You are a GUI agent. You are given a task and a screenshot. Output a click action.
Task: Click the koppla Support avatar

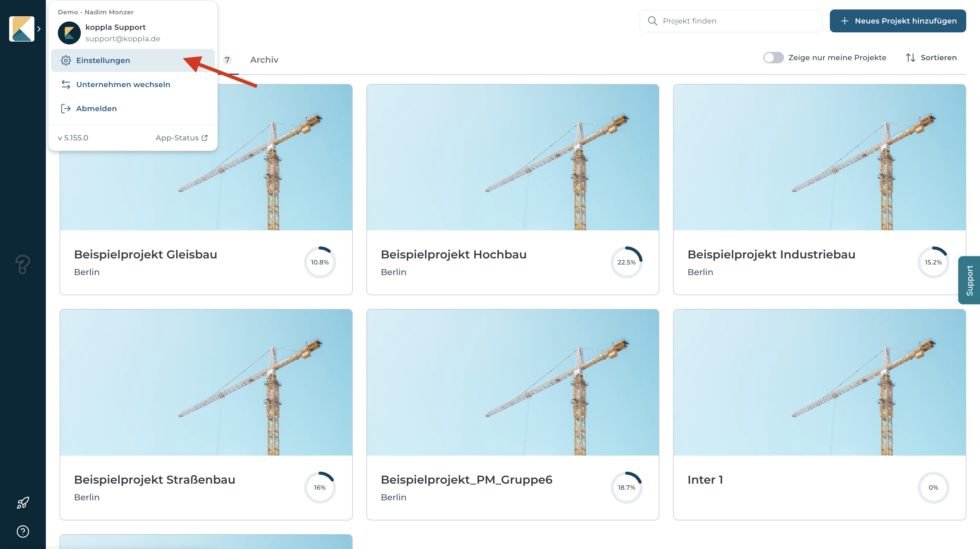[69, 33]
